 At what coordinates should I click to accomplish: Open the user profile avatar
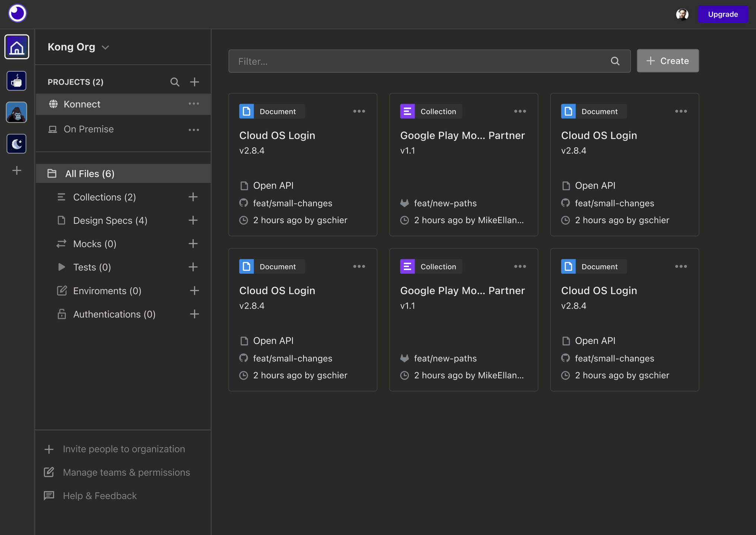coord(683,14)
